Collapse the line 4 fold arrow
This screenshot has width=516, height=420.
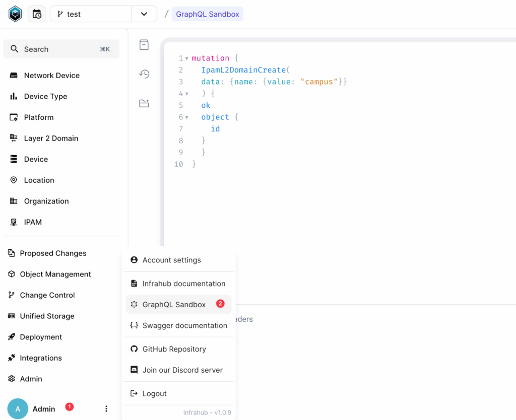186,94
